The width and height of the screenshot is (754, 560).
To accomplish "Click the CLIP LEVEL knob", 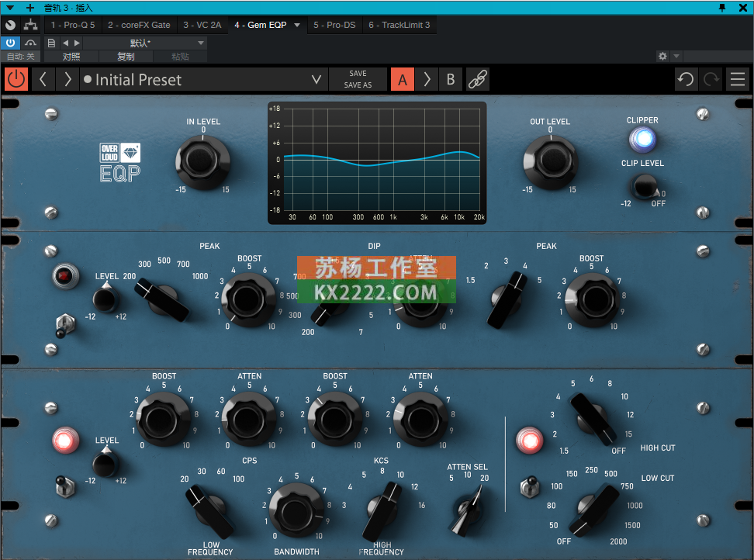I will coord(645,186).
